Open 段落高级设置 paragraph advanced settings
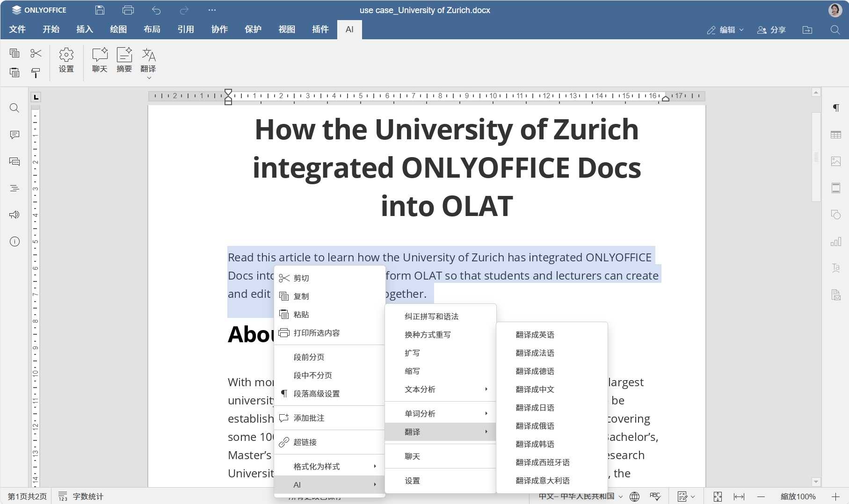 point(329,393)
